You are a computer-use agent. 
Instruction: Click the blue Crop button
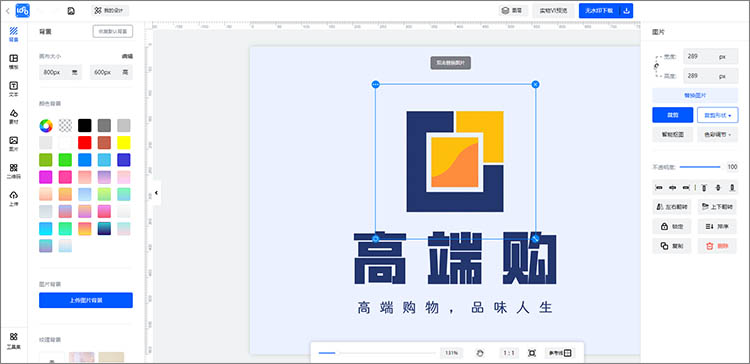click(673, 115)
